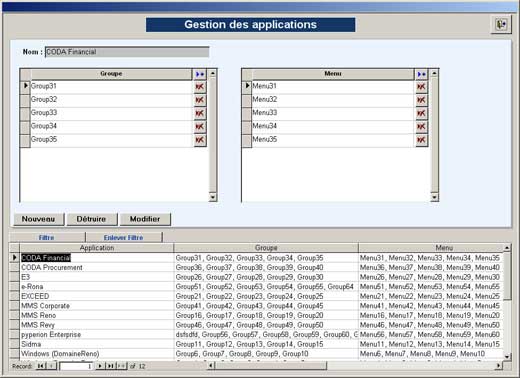Click row selector beside E3 application row

pos(15,277)
